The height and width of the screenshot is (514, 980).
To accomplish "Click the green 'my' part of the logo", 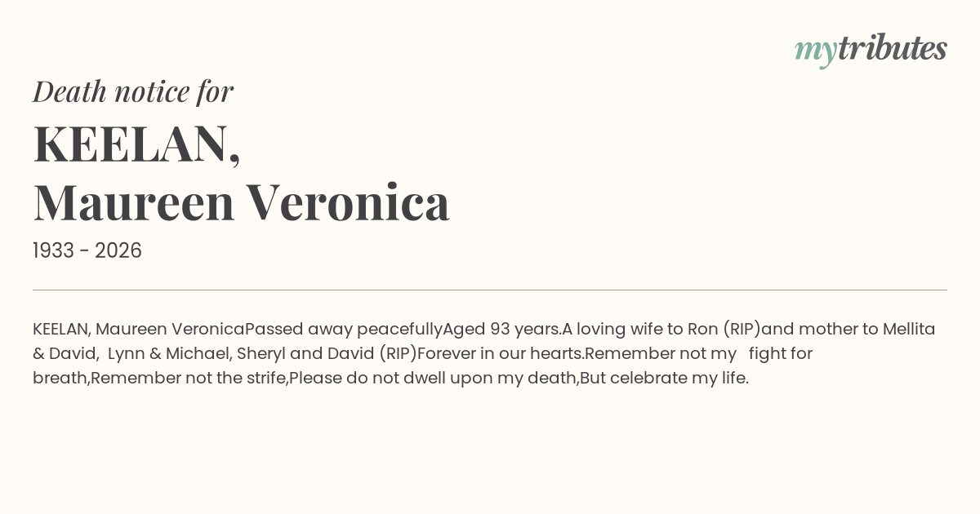I will pyautogui.click(x=815, y=51).
